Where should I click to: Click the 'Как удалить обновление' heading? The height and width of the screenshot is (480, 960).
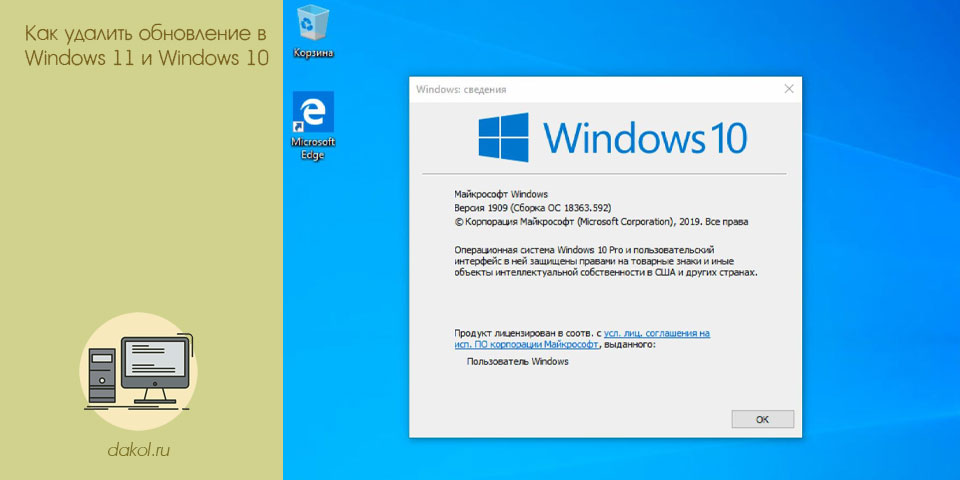pos(146,45)
